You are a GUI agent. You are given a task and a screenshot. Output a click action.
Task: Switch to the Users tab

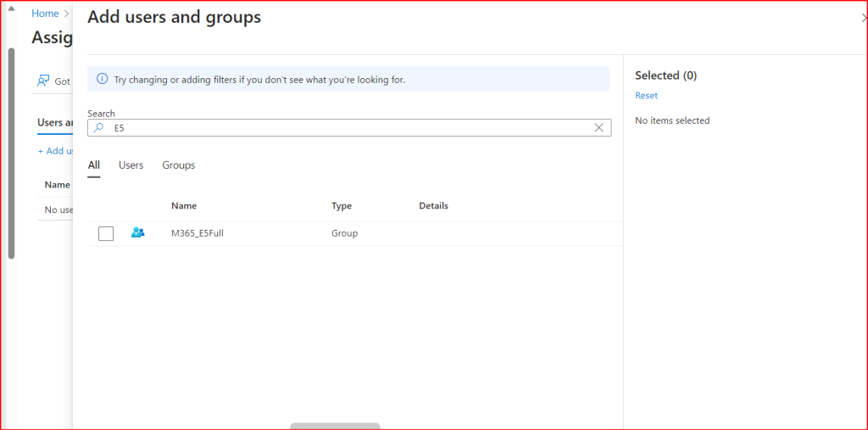pyautogui.click(x=131, y=165)
